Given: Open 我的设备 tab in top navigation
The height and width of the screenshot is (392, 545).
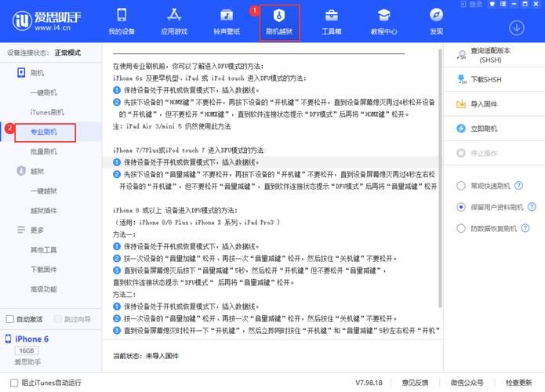Looking at the screenshot, I should point(122,22).
